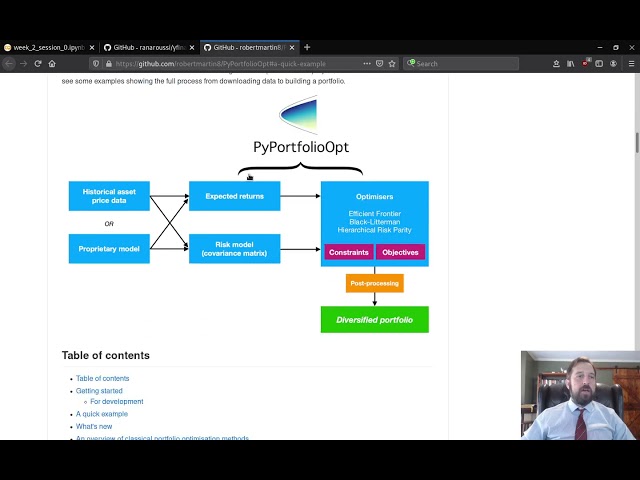
Task: Click the 'Hierarchical Risk Parity' text
Action: [x=374, y=230]
